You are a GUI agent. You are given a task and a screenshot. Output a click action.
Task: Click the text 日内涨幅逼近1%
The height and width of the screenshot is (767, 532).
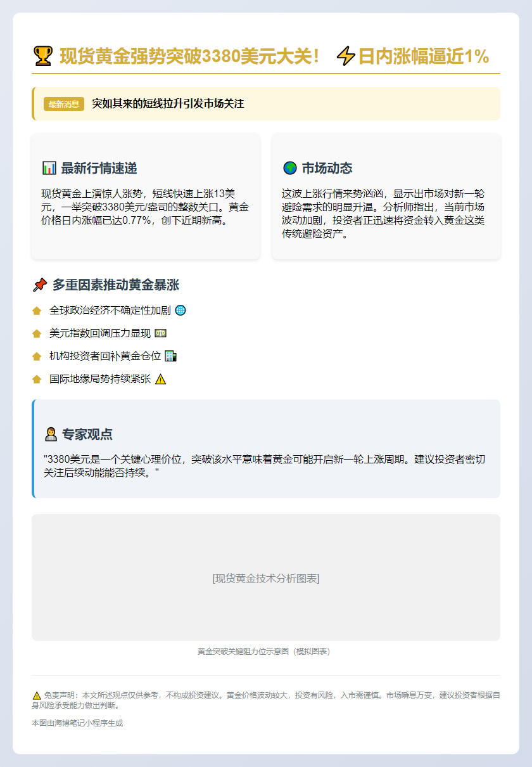click(424, 56)
